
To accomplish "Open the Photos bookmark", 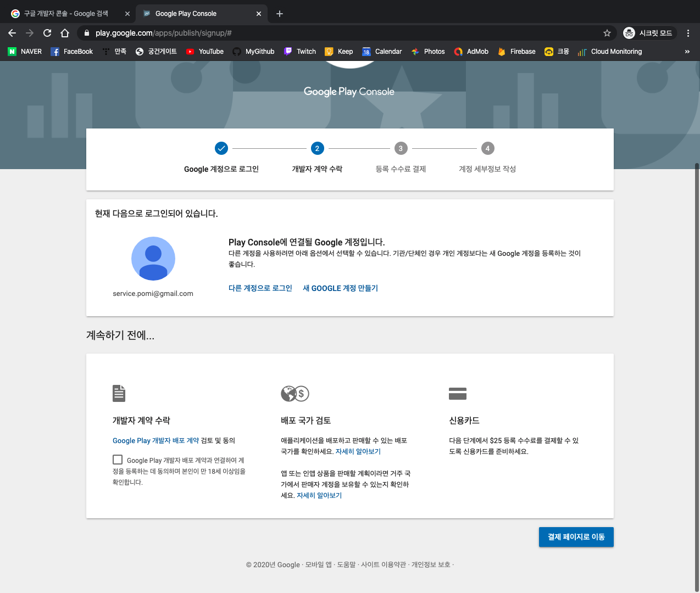I will (x=428, y=52).
